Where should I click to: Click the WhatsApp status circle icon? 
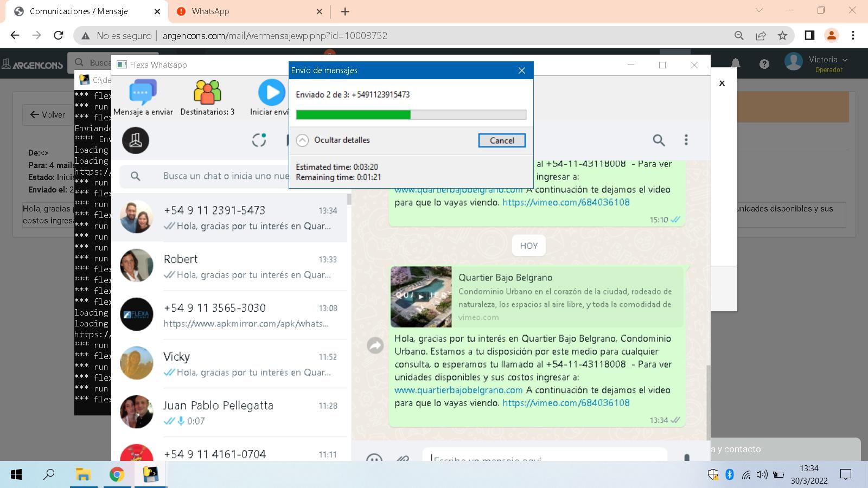[259, 140]
